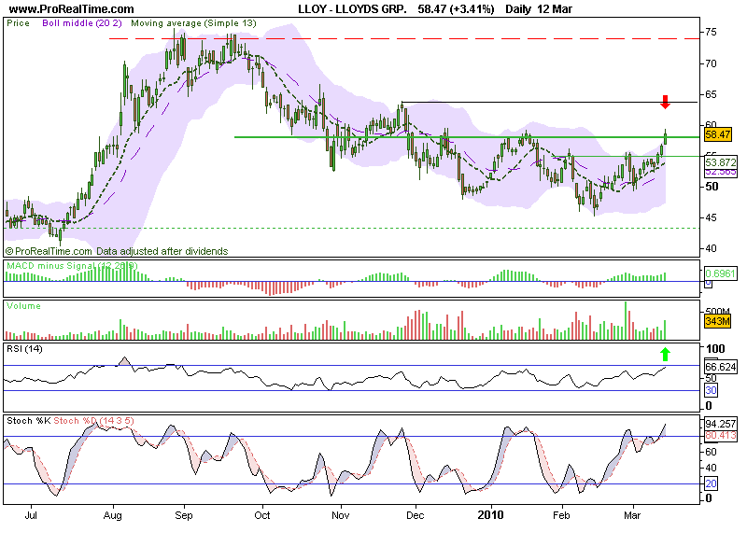This screenshot has width=747, height=560.
Task: Click the yellow 58.47 price tag
Action: [717, 134]
